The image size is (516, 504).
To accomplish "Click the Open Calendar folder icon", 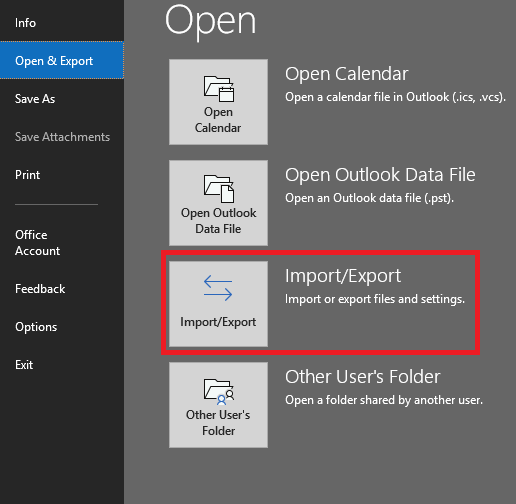I will click(x=219, y=89).
